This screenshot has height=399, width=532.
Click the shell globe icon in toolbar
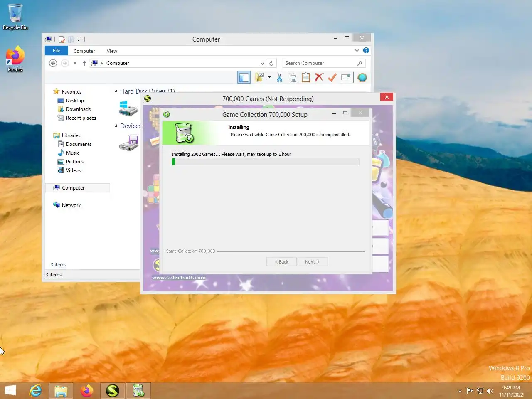(362, 77)
